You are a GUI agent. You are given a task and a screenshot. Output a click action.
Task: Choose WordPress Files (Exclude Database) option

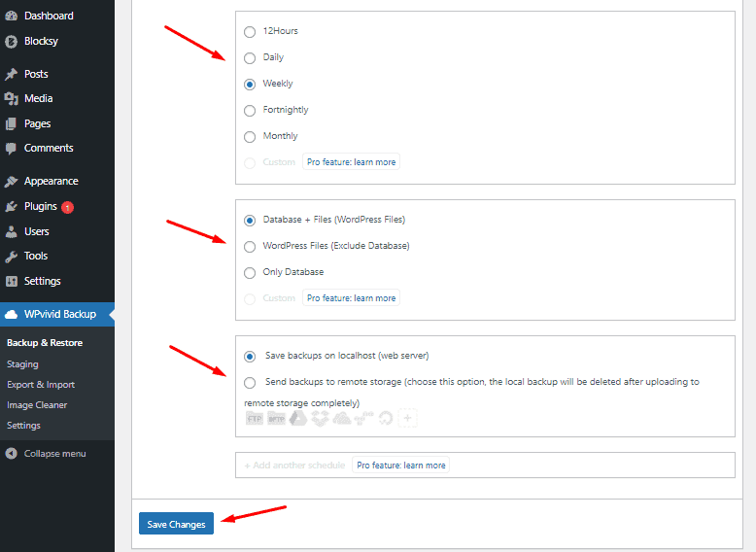250,247
